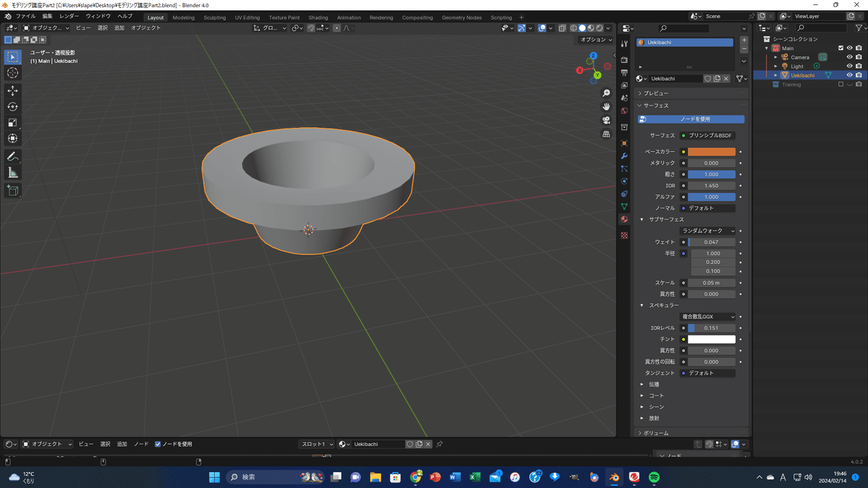Open the Modifiers properties tab (blue wrench)
This screenshot has width=868, height=488.
pyautogui.click(x=624, y=156)
